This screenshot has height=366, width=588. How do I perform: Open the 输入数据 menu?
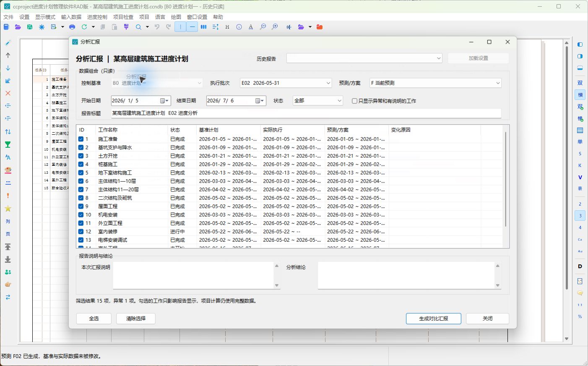71,17
